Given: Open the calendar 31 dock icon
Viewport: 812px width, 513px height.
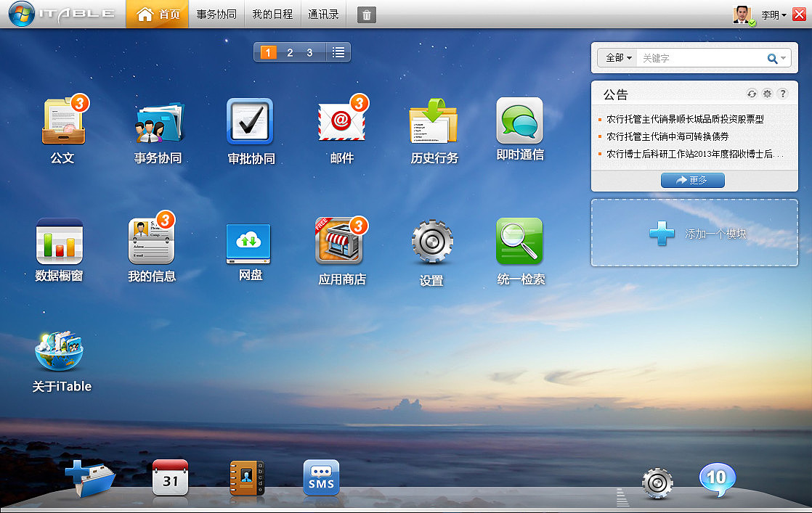Looking at the screenshot, I should point(171,477).
